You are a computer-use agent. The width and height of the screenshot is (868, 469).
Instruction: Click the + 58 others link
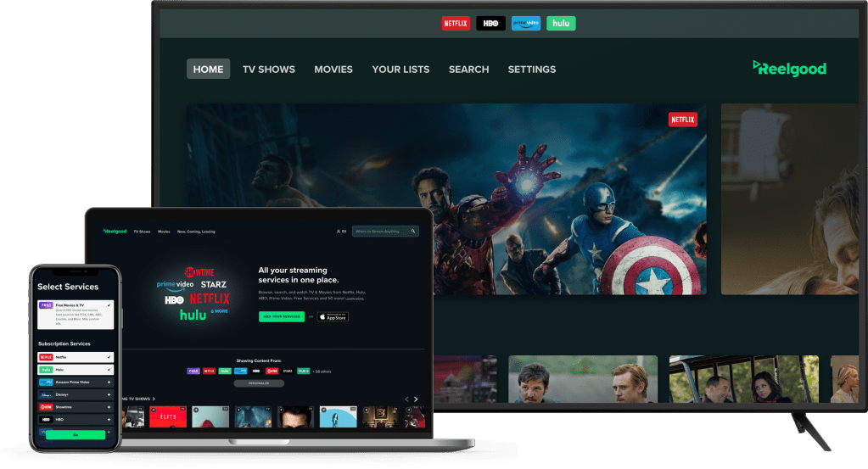322,371
